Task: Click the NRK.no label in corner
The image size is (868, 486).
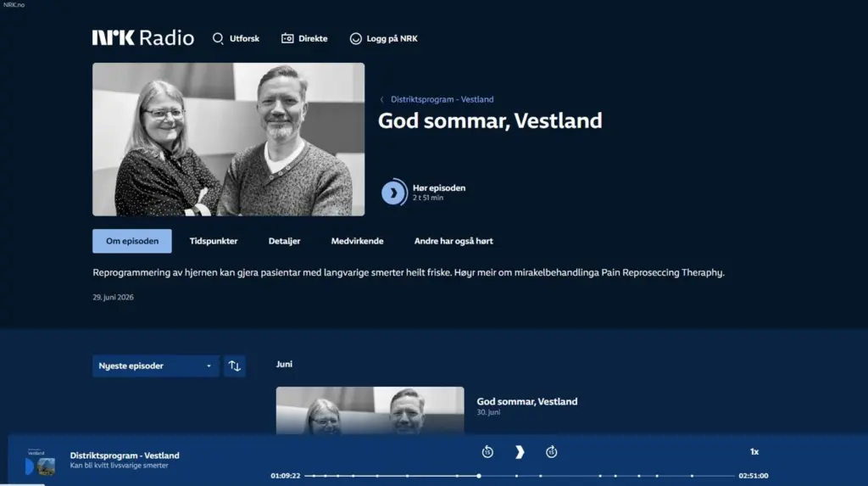Action: click(14, 4)
